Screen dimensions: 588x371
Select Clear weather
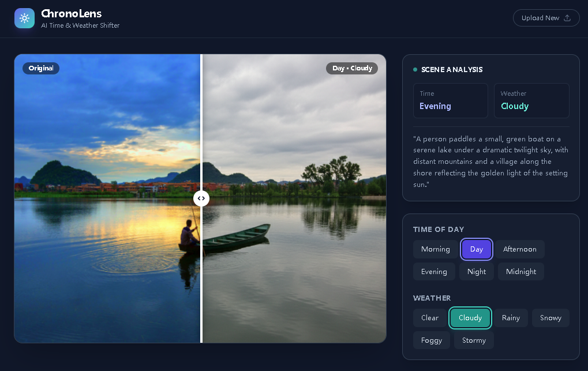pyautogui.click(x=430, y=318)
